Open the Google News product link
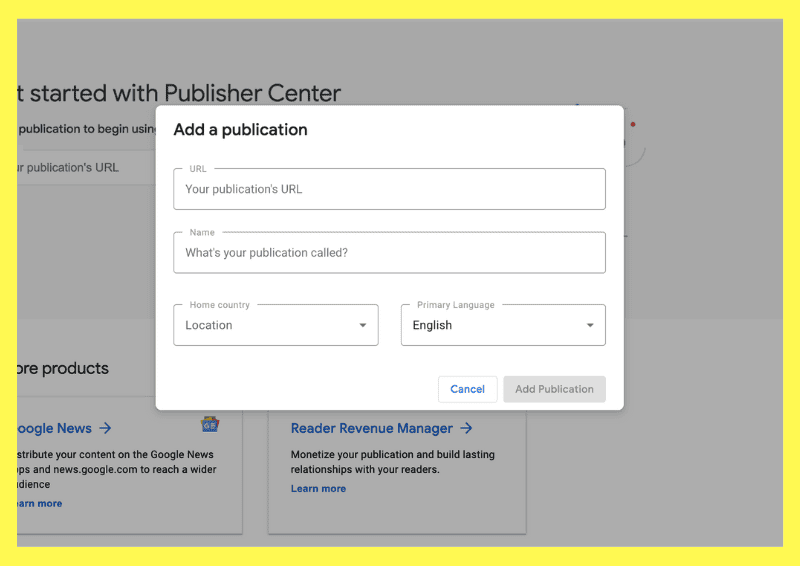800x566 pixels. 54,428
